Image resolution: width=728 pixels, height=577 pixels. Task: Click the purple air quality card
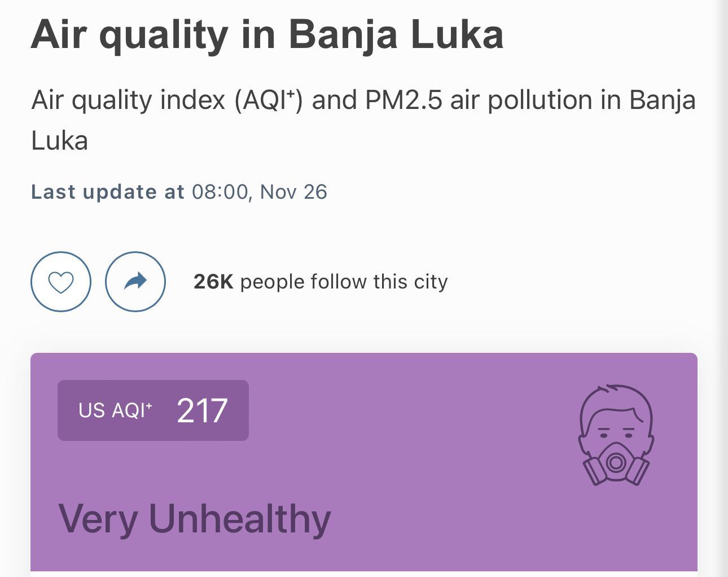pos(364,462)
